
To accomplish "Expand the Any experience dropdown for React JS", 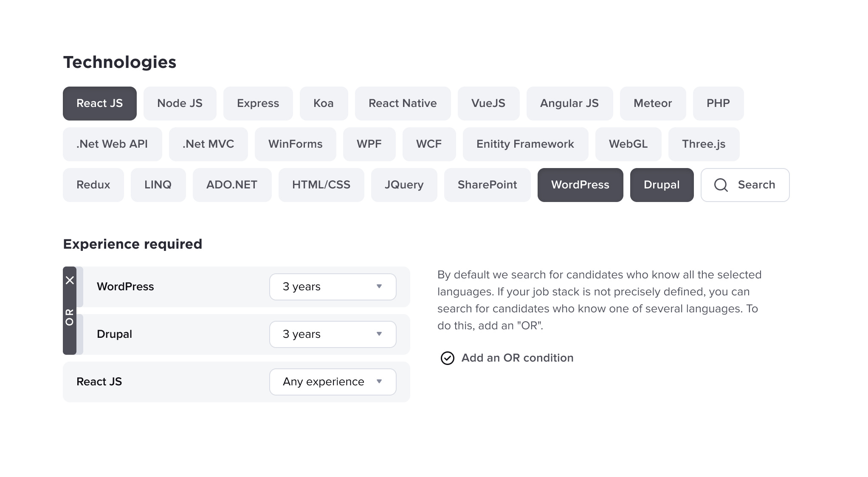I will pyautogui.click(x=379, y=382).
